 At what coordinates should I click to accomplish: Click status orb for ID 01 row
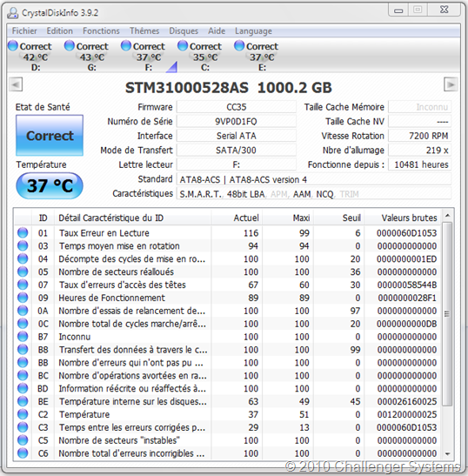[23, 233]
